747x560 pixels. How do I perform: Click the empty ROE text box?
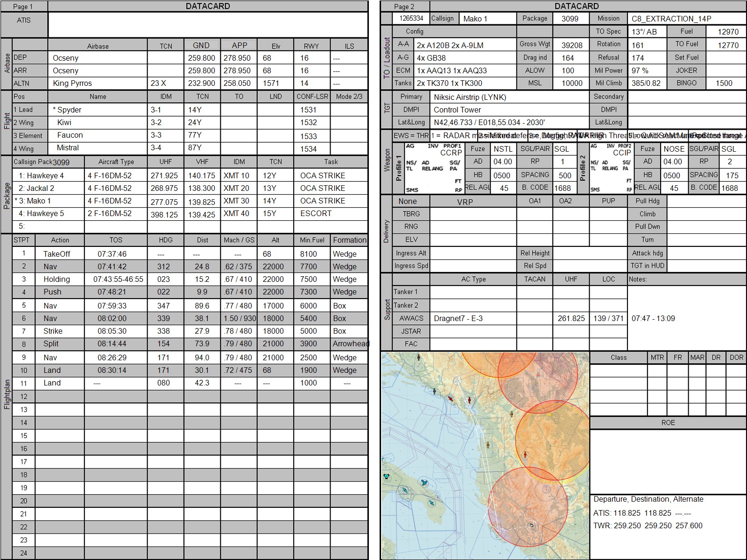668,461
